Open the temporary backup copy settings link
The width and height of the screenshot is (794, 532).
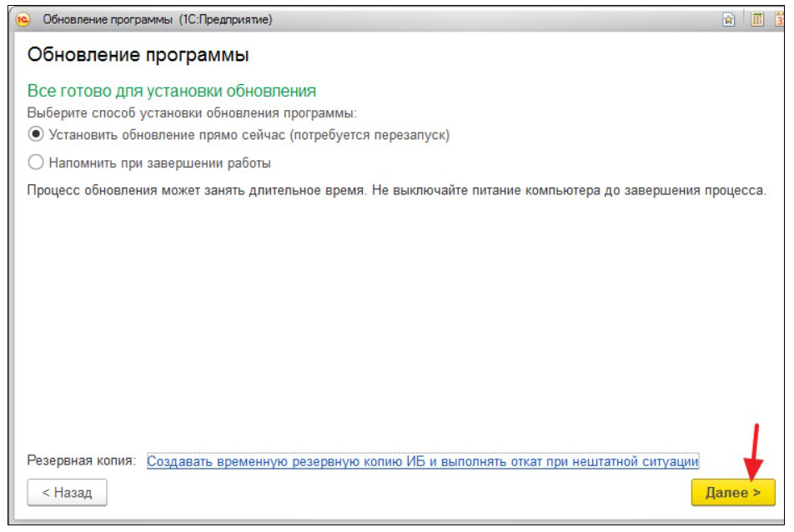pyautogui.click(x=422, y=460)
